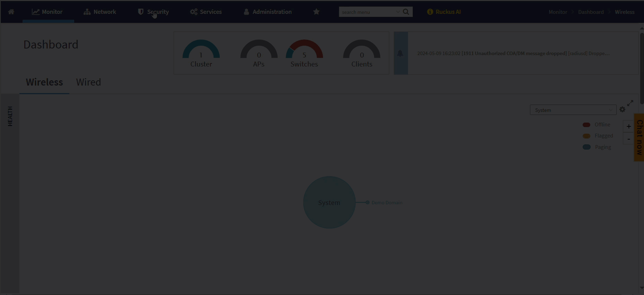Go to the Home icon
Image resolution: width=644 pixels, height=295 pixels.
pyautogui.click(x=11, y=12)
